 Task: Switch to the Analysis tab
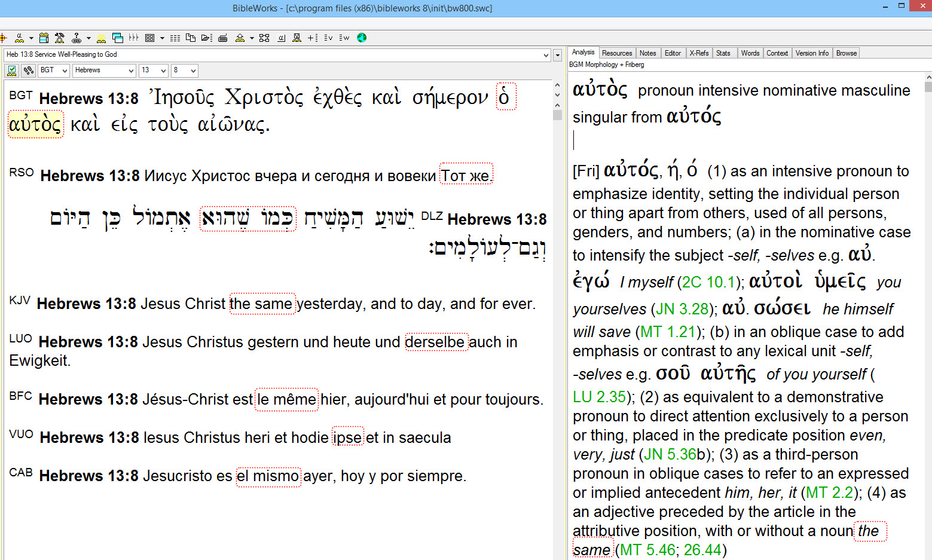coord(583,53)
